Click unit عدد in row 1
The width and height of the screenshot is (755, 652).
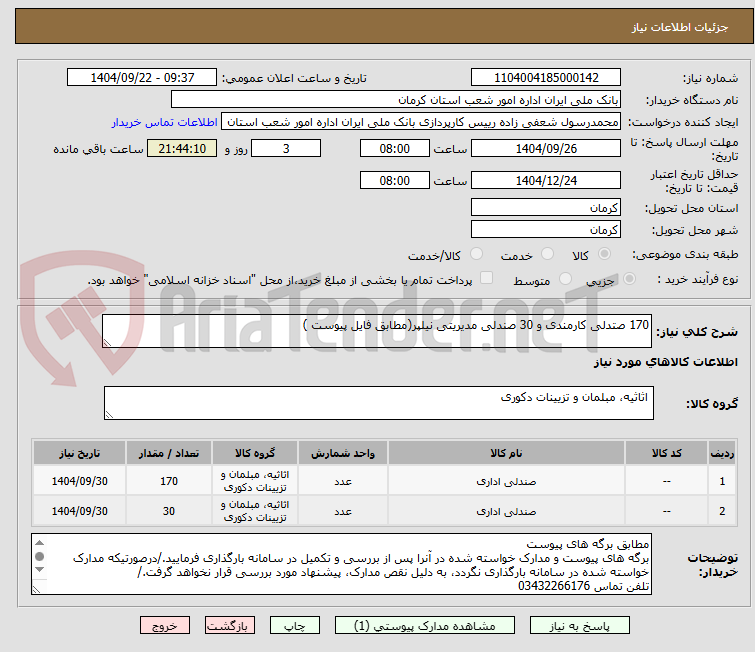point(343,481)
